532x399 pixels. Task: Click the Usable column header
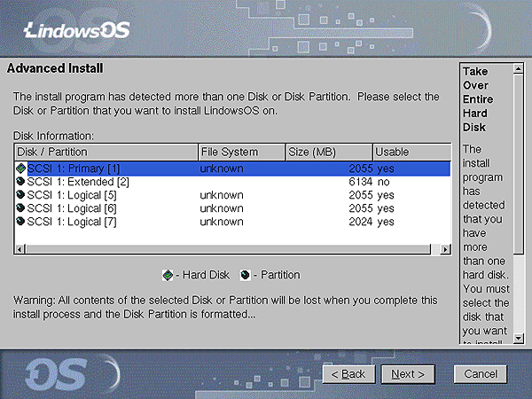pyautogui.click(x=412, y=152)
